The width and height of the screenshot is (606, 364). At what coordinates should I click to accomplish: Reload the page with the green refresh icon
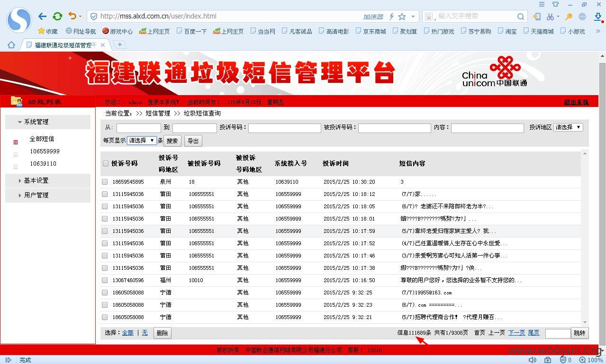coord(57,16)
